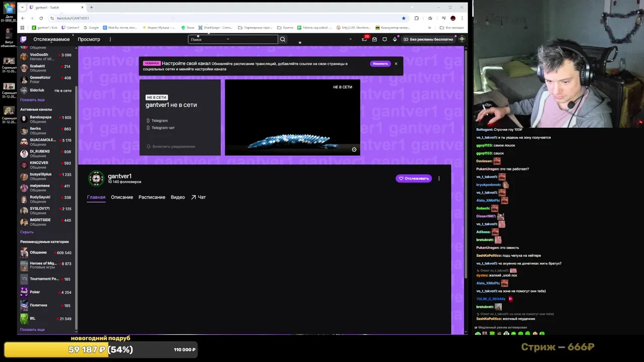Expand hidden bookmarks overflow chevron

coord(429,28)
